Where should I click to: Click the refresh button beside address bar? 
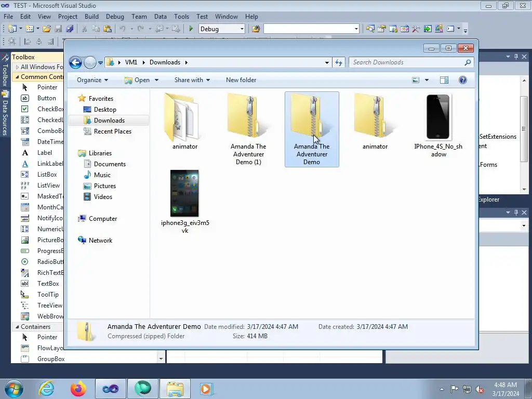click(339, 62)
